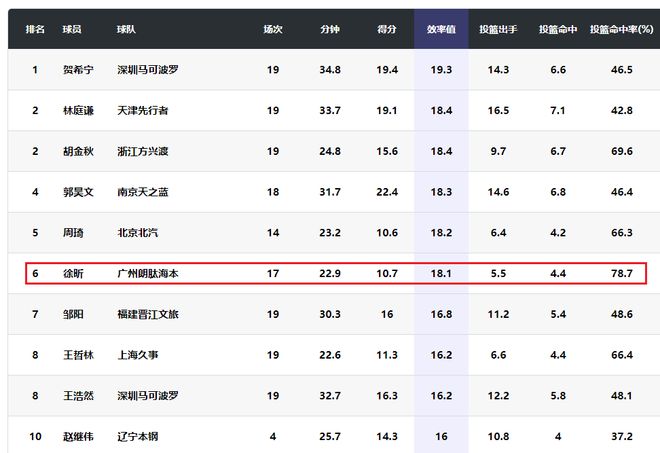
Task: Sort table by 得分 header
Action: pos(388,30)
